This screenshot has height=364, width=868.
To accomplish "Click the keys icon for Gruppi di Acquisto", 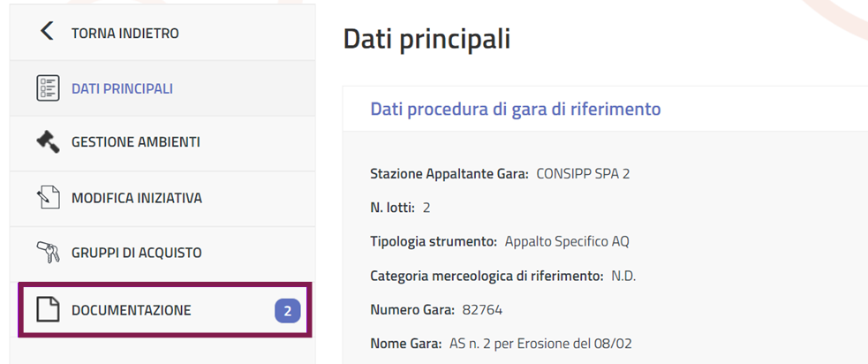I will [48, 253].
